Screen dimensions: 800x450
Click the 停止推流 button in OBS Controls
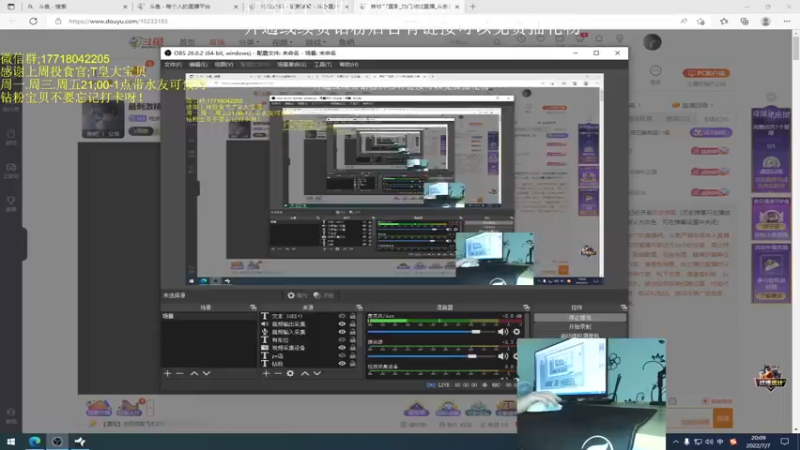pos(580,317)
